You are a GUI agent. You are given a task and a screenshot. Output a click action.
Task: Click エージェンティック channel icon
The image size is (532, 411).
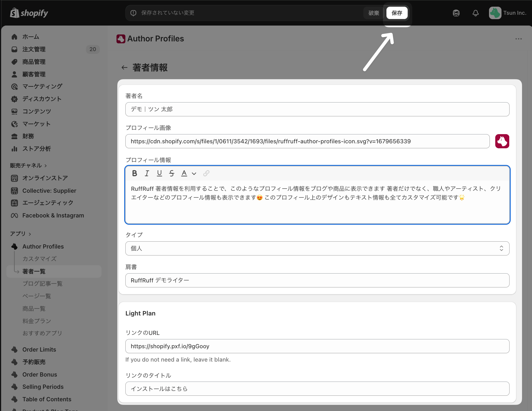pyautogui.click(x=14, y=203)
